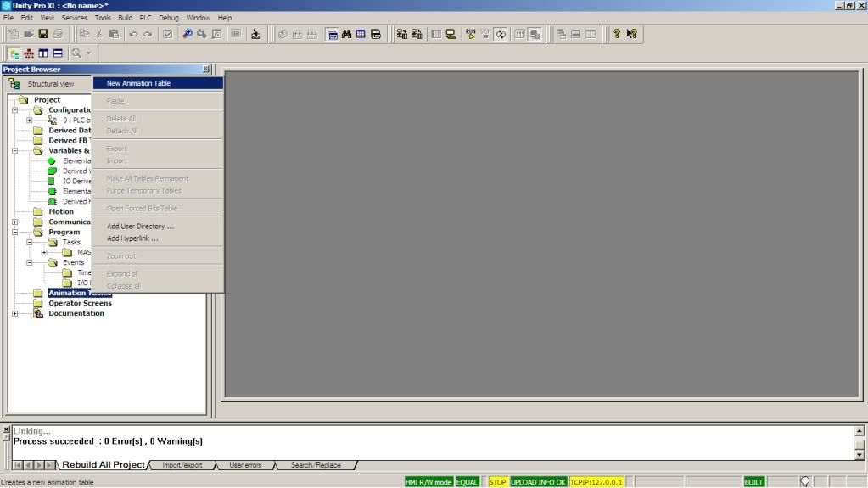
Task: Switch to functional view red hierarchy icon
Action: click(29, 53)
